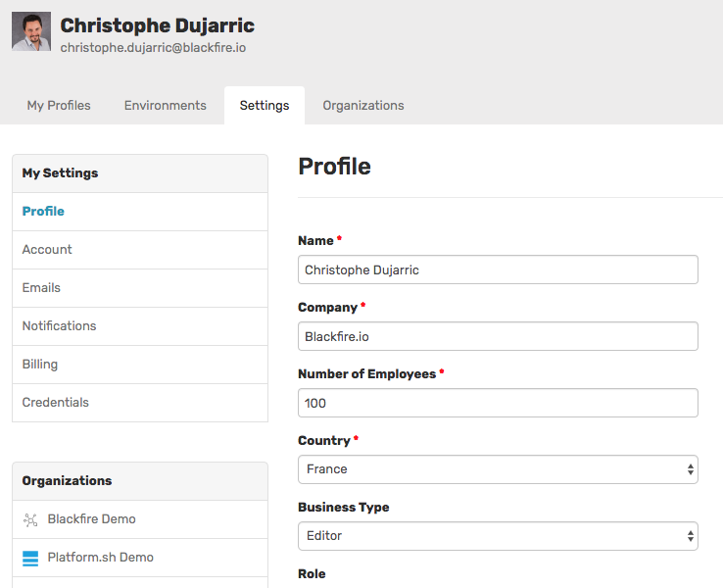Select the Settings tab

point(265,105)
